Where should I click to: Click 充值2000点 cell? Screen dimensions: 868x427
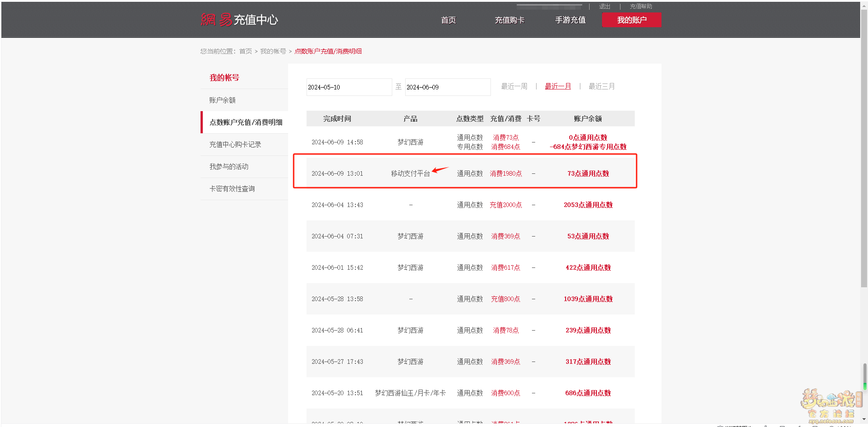[x=506, y=205]
